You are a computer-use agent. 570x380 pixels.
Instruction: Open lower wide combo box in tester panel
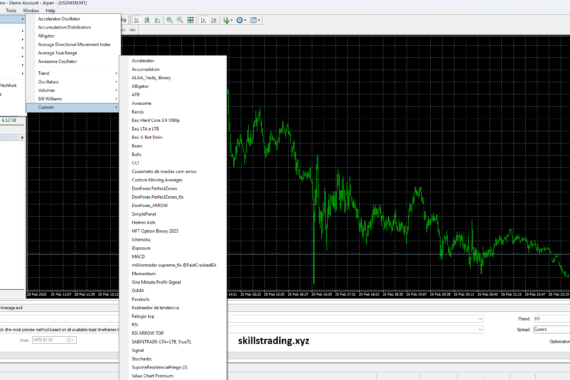coord(356,329)
